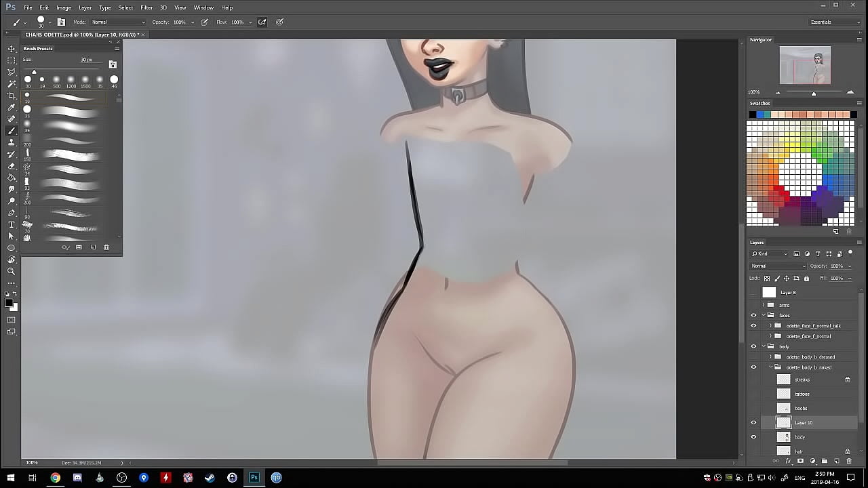This screenshot has height=488, width=868.
Task: Open the brush Mode dropdown
Action: click(x=117, y=22)
